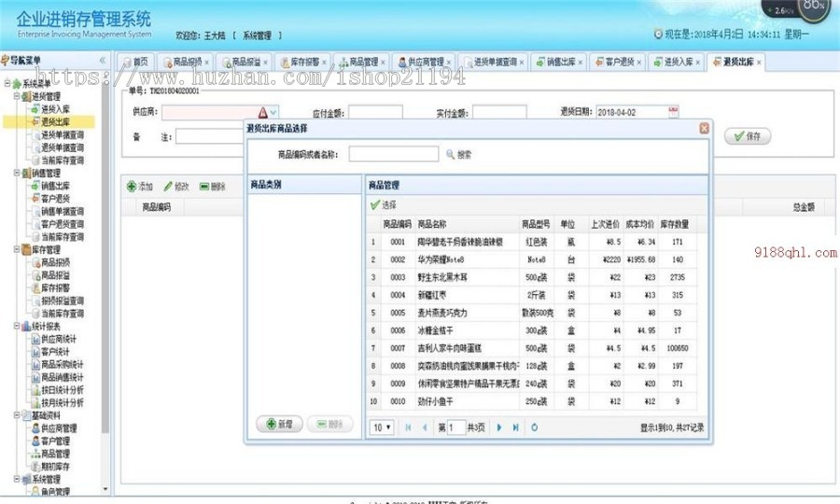This screenshot has width=840, height=504.
Task: Click the 商品编码或者名称 search field
Action: click(394, 154)
